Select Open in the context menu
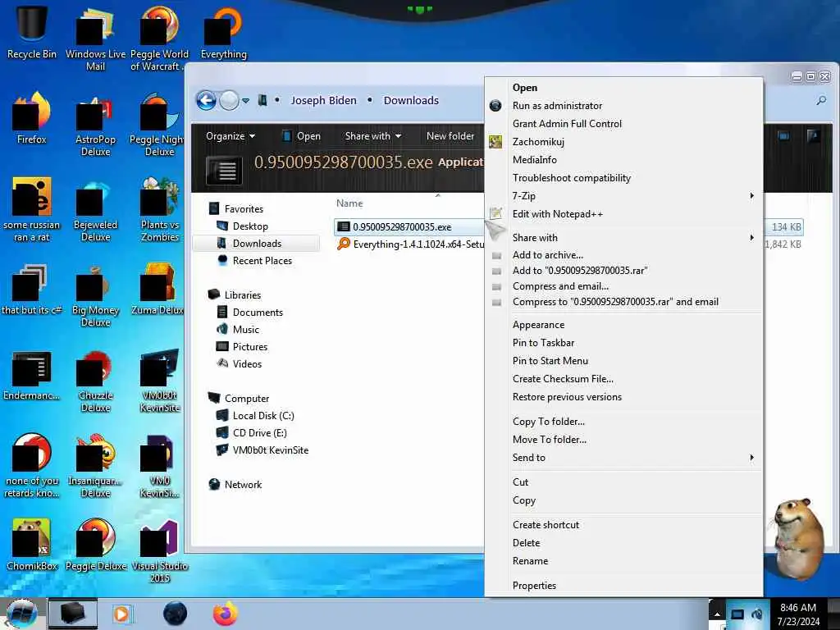Screen dimensions: 840x630 pos(623,87)
